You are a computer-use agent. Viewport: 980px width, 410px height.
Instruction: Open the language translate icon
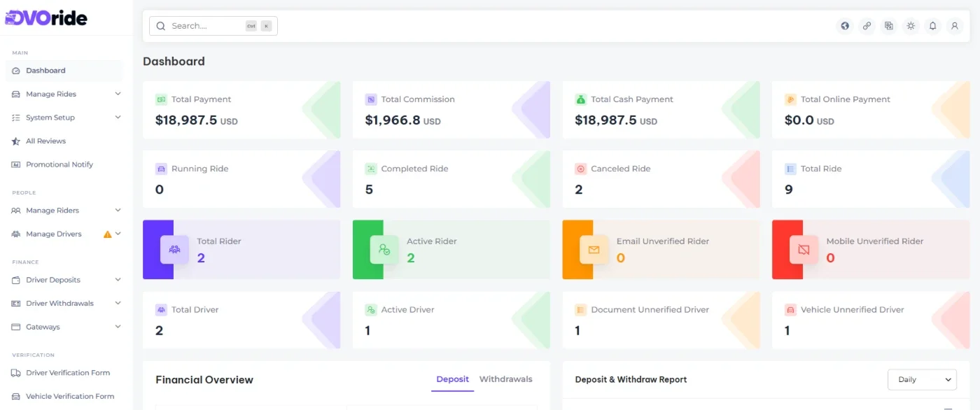point(889,26)
